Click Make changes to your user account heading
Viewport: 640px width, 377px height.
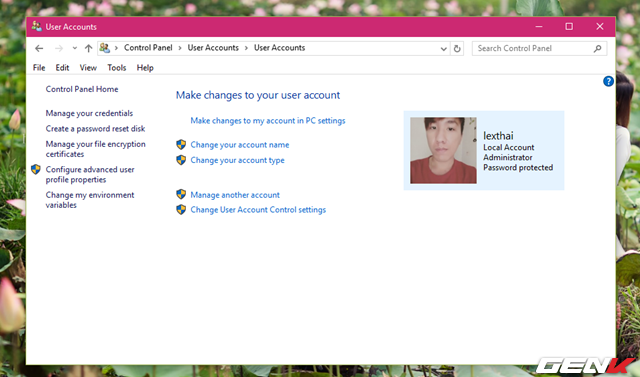[258, 95]
